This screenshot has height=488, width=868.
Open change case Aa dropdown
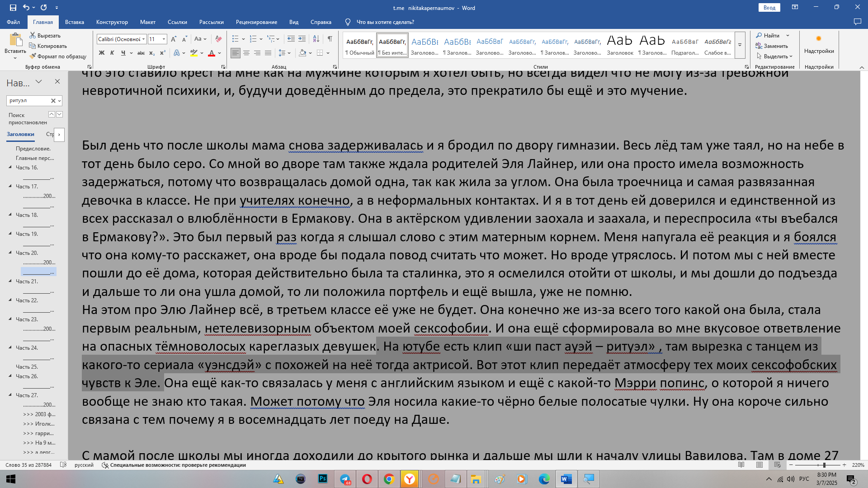[200, 39]
